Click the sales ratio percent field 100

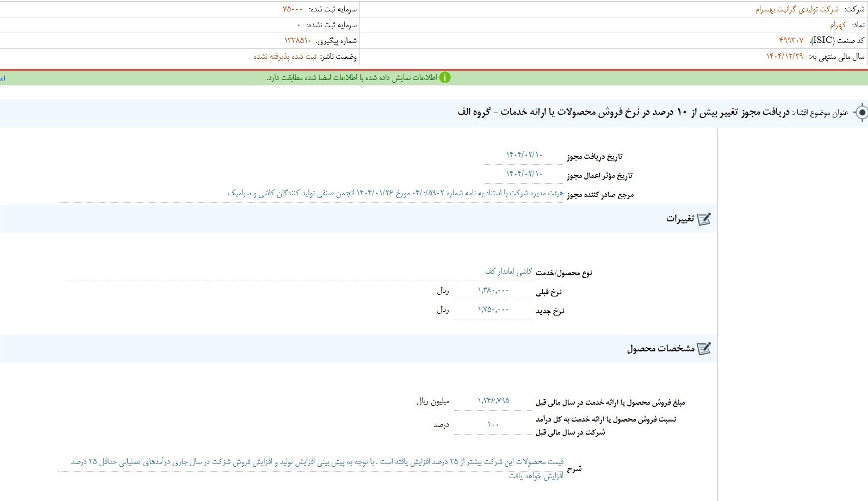pos(493,425)
